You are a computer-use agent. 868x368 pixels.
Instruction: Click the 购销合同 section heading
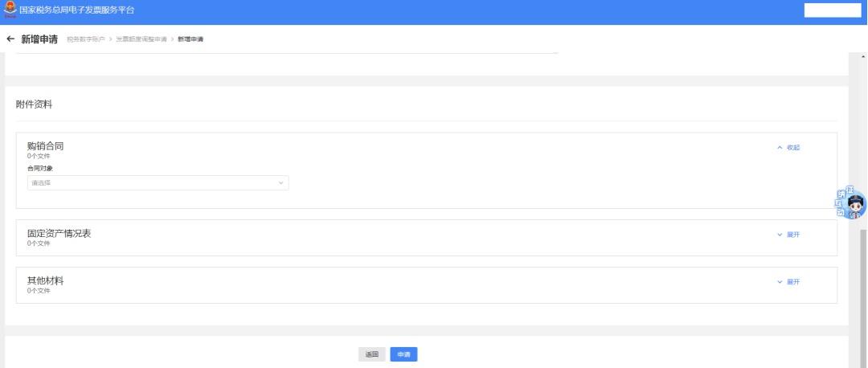(x=45, y=145)
